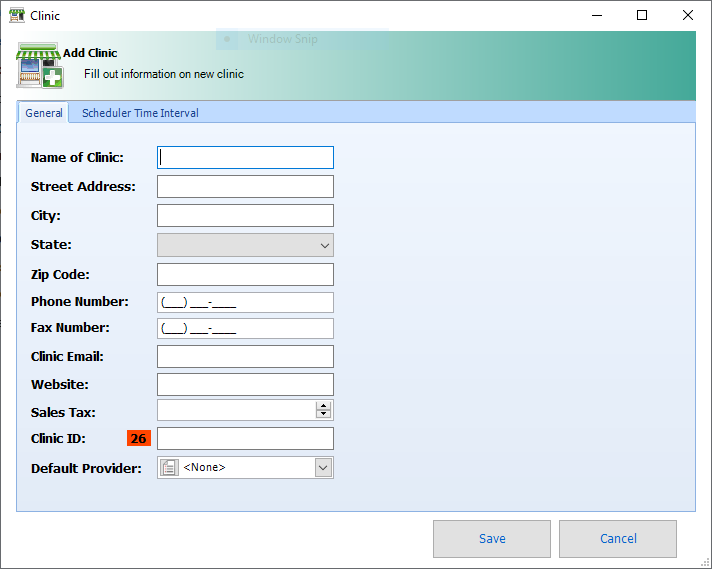Image resolution: width=712 pixels, height=569 pixels.
Task: Expand the State dropdown list
Action: (324, 245)
